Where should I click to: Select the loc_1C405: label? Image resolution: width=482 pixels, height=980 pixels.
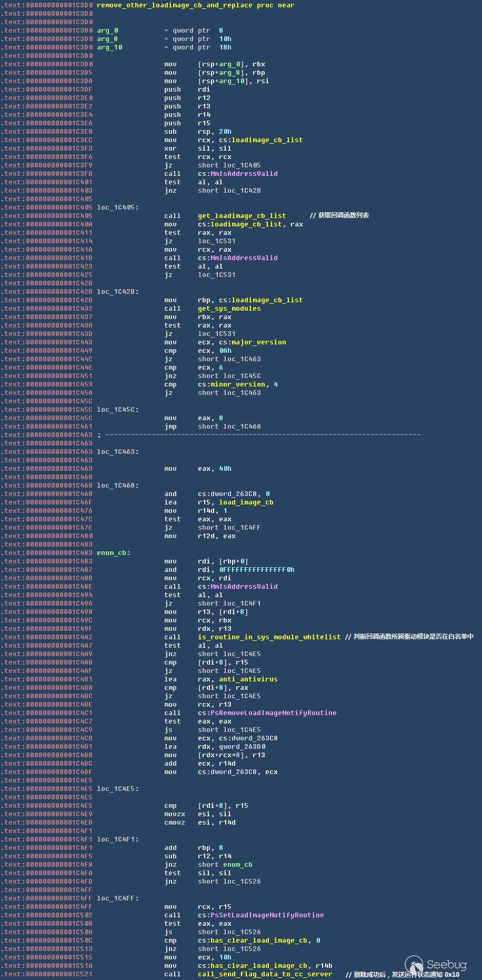click(x=118, y=207)
